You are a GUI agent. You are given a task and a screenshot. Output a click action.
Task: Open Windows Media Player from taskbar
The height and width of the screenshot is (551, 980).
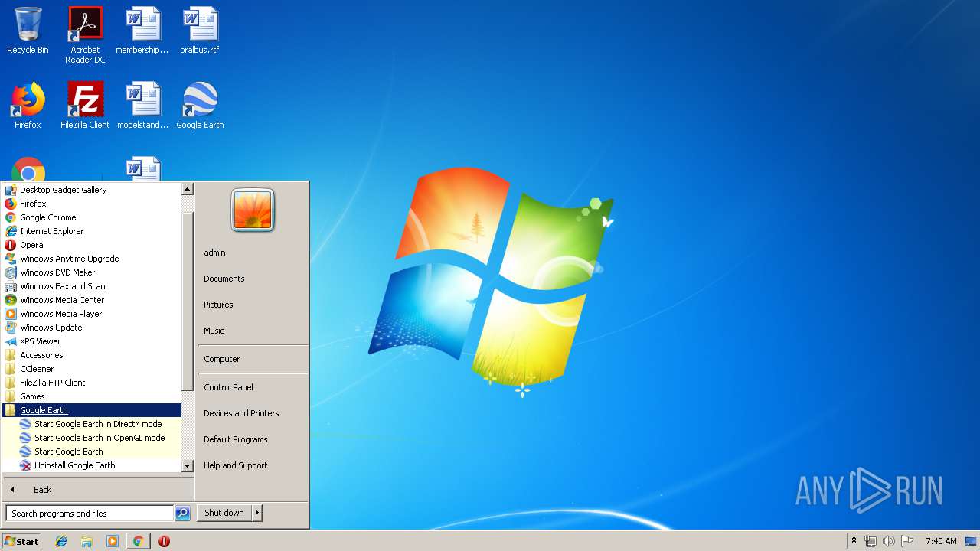coord(113,541)
